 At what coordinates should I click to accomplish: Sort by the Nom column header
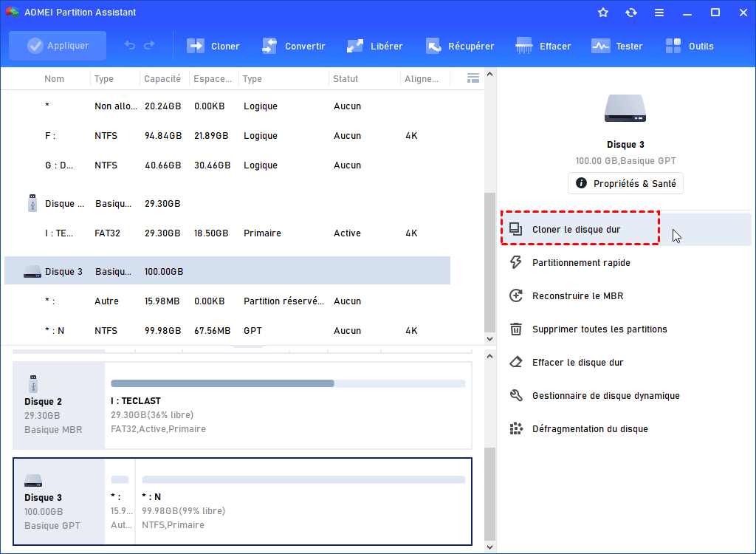54,78
